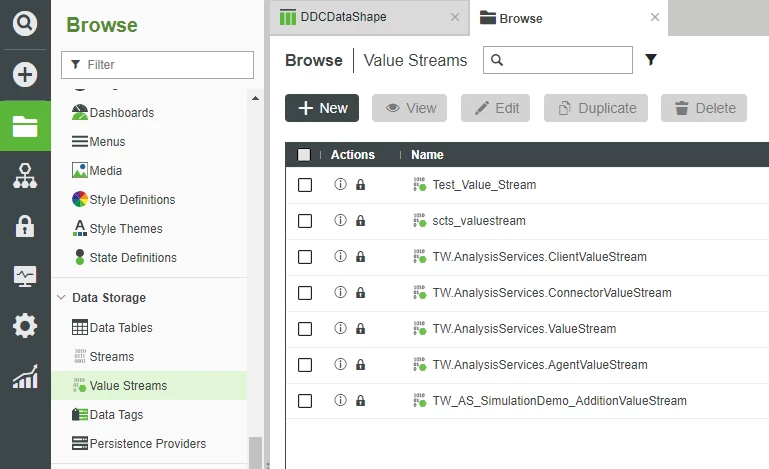
Task: Click the sidebar scrollbar thumb
Action: point(255,452)
